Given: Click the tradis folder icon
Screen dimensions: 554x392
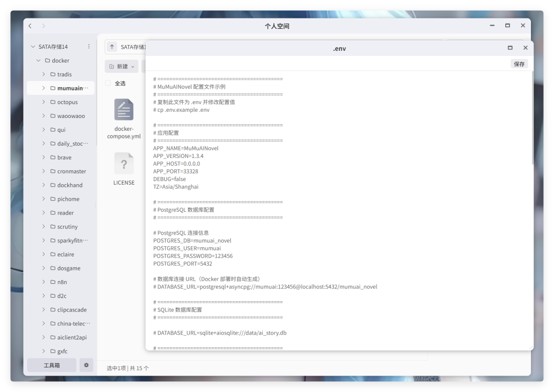Looking at the screenshot, I should point(53,74).
